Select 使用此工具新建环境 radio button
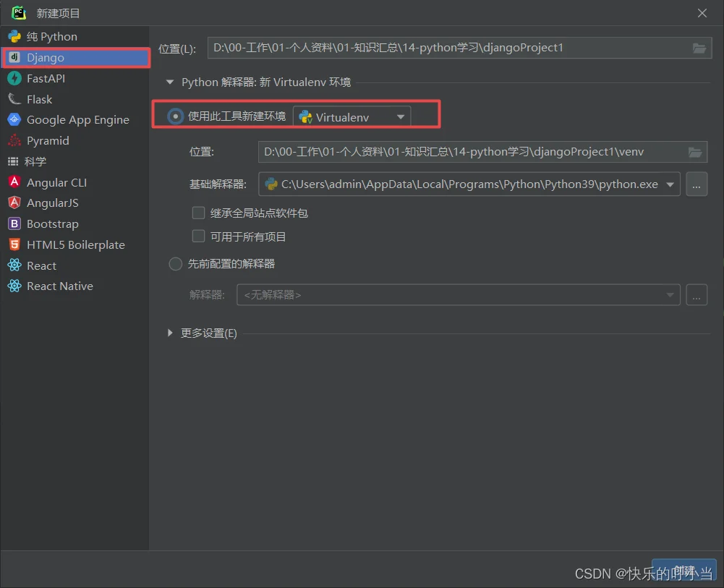Viewport: 724px width, 588px height. [x=175, y=116]
